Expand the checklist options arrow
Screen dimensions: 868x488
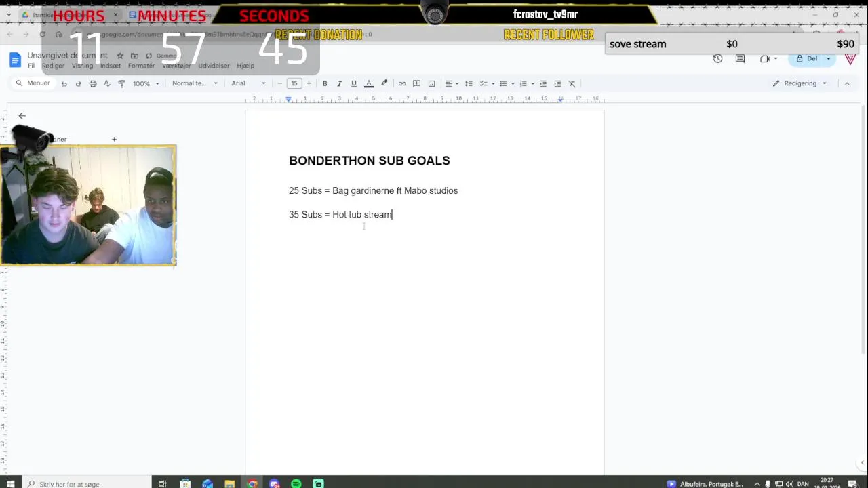tap(493, 83)
